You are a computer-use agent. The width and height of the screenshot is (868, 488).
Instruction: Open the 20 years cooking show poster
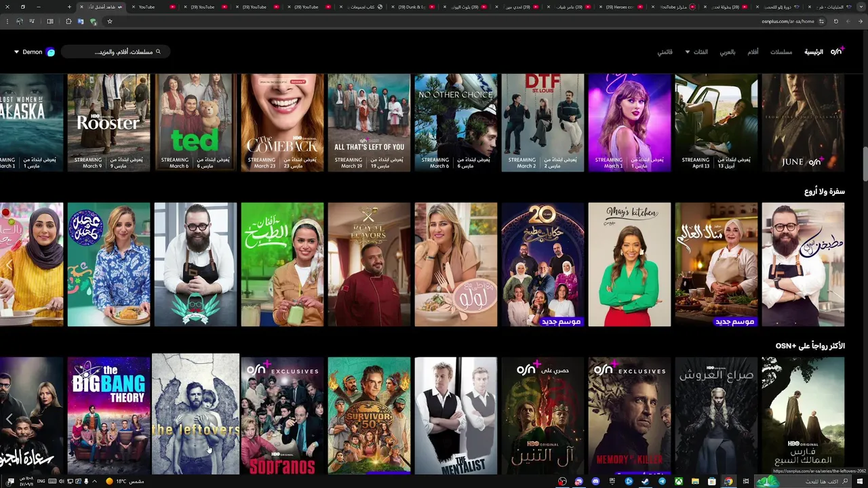point(542,264)
